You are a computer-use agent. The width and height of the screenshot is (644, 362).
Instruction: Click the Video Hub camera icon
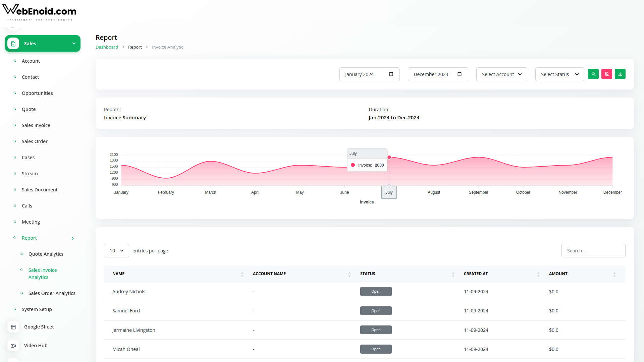click(13, 346)
